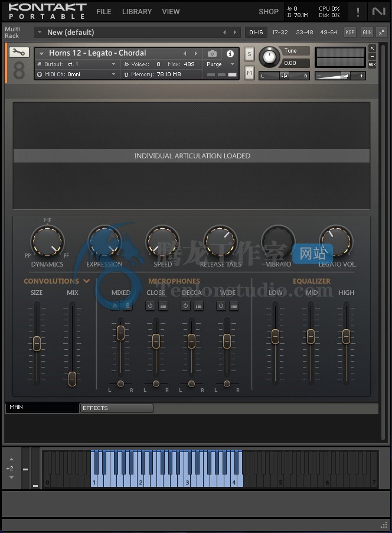Select instrument page 01-16
Viewport: 392px width, 533px height.
coord(256,32)
